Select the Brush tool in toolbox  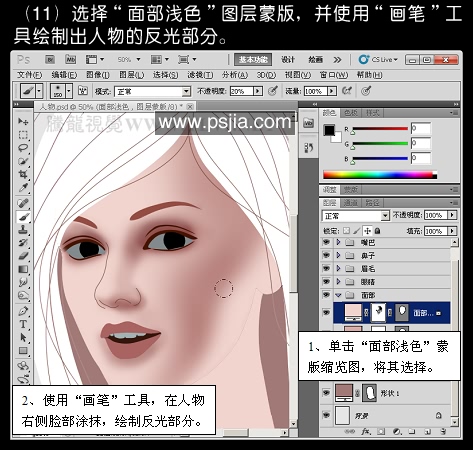pyautogui.click(x=23, y=217)
